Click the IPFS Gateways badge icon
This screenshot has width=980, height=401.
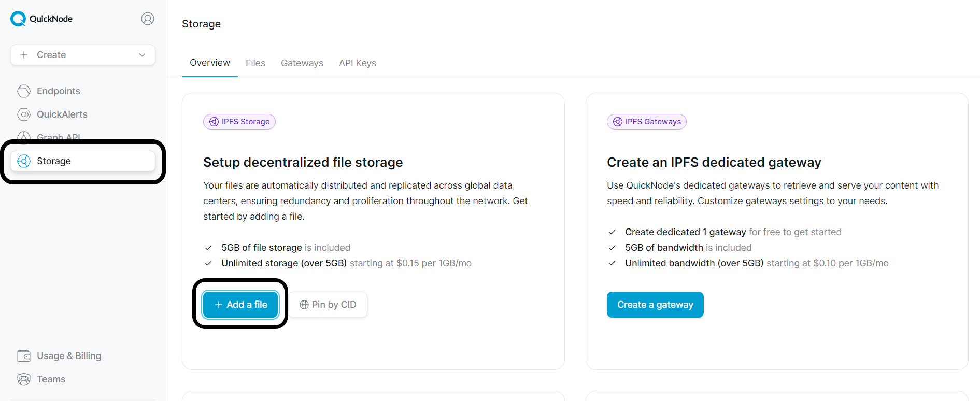(x=618, y=122)
